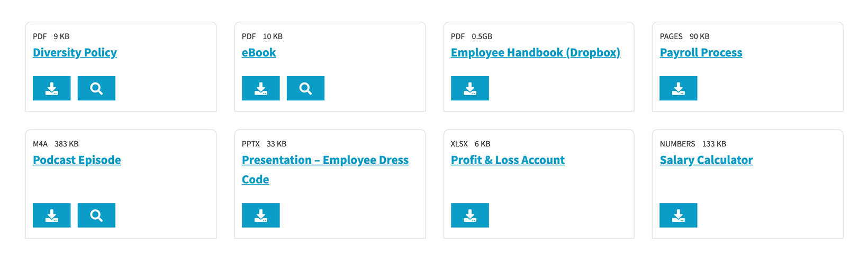868x261 pixels.
Task: Download the eBook PDF file
Action: (x=260, y=88)
